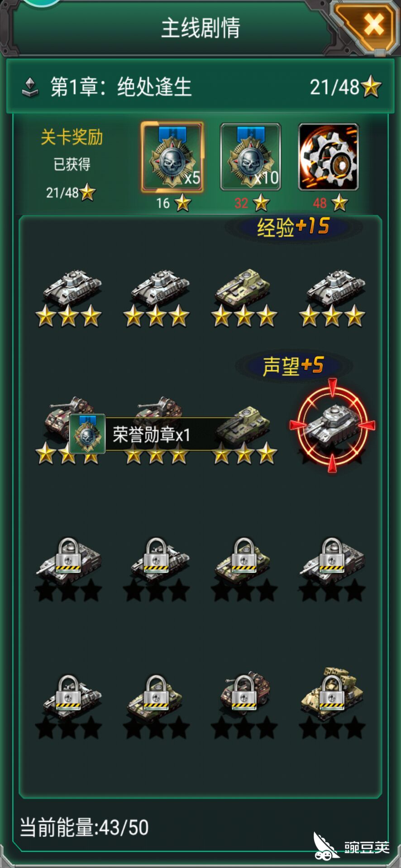Viewport: 401px width, 868px height.
Task: Claim the x5 medal reward at 16 stars
Action: 172,157
